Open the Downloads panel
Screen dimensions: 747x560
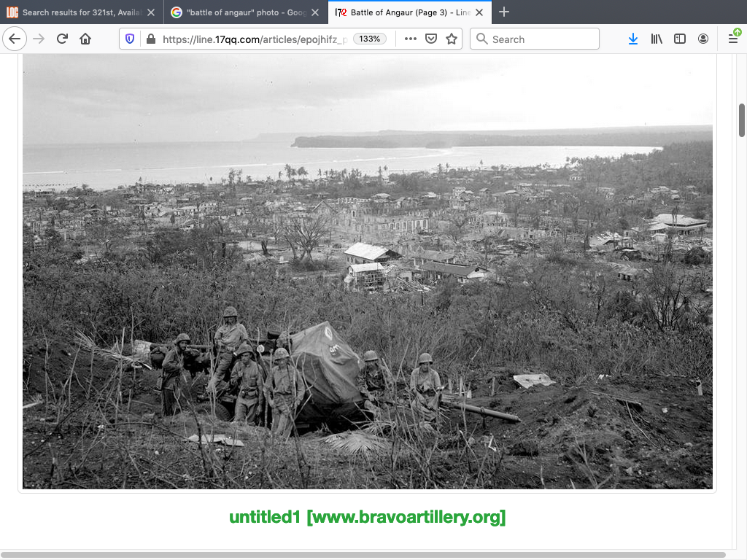632,39
